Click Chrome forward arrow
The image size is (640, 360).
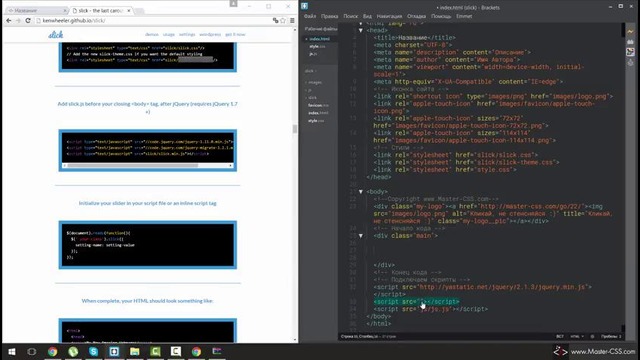click(18, 20)
